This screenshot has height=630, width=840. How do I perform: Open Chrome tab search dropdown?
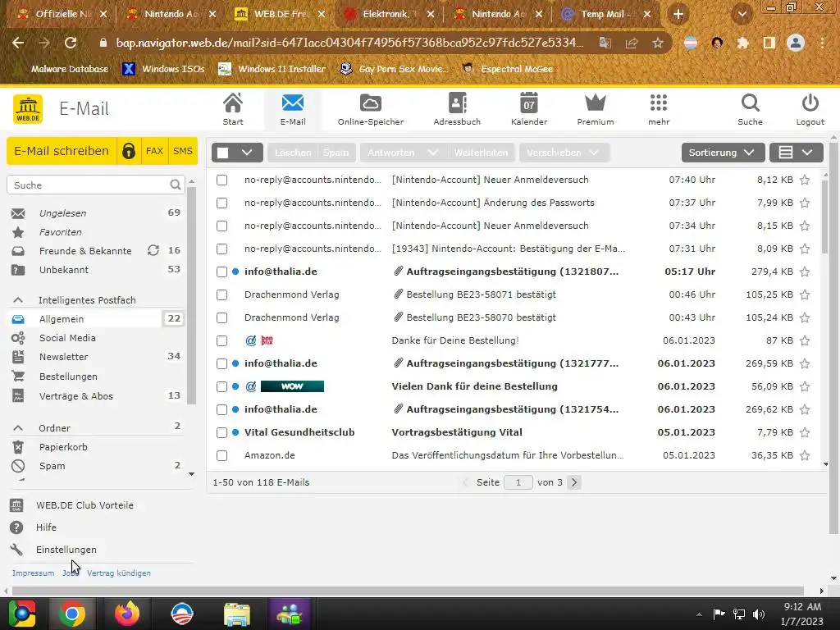tap(742, 14)
